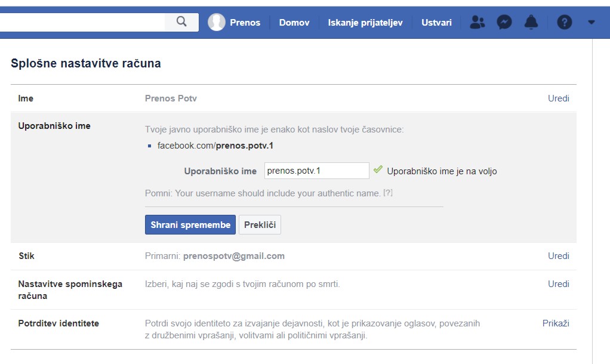Click the Prenos profile name link
Image resolution: width=610 pixels, height=364 pixels.
pyautogui.click(x=245, y=23)
